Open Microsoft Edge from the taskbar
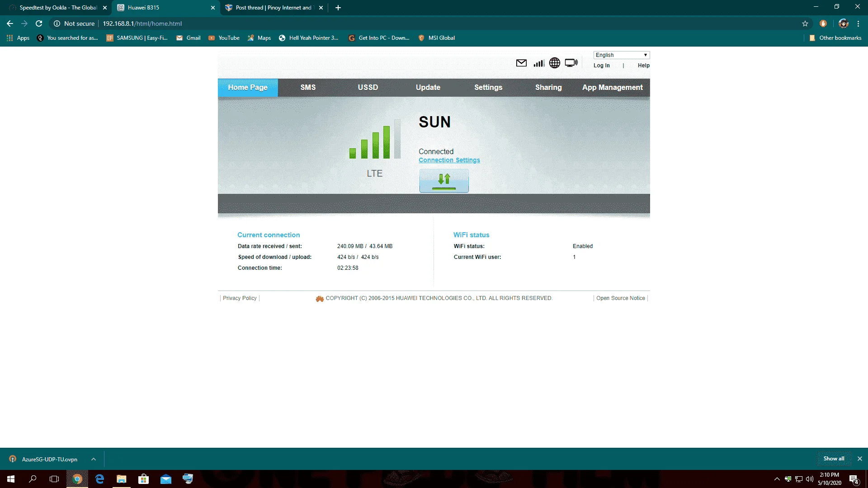The height and width of the screenshot is (488, 868). point(99,479)
